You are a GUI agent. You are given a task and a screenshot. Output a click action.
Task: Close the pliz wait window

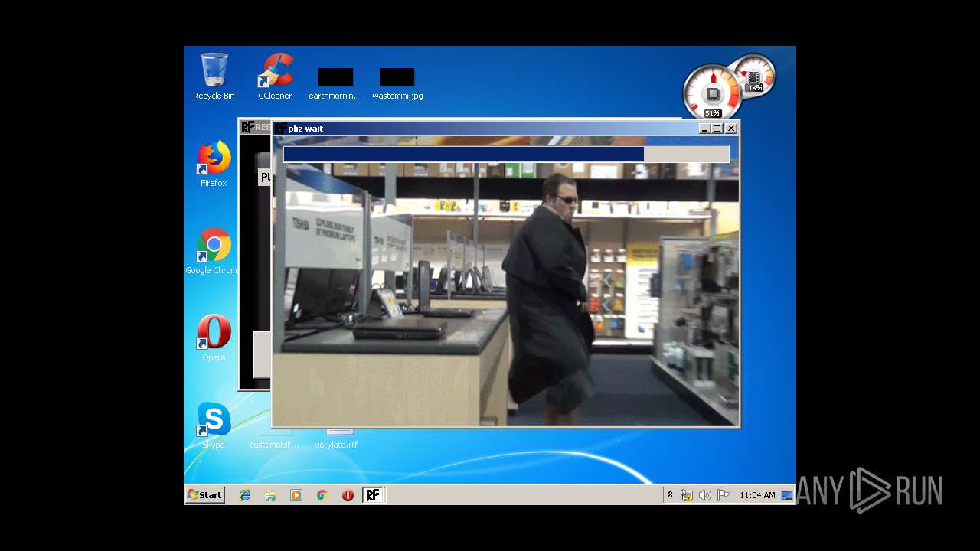(731, 129)
